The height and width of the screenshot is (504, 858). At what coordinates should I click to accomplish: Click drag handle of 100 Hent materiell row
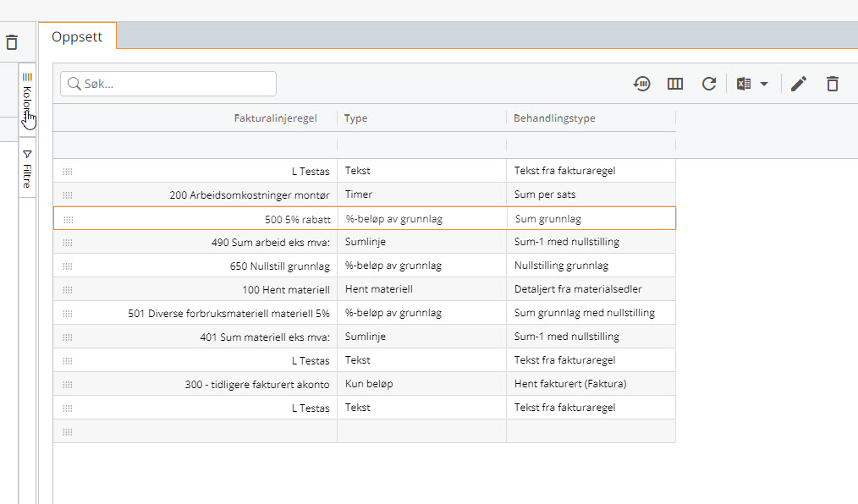[68, 290]
